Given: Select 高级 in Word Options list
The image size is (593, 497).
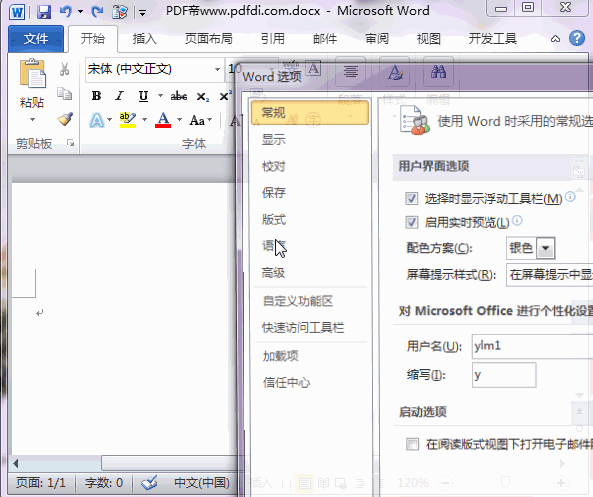Looking at the screenshot, I should 273,273.
